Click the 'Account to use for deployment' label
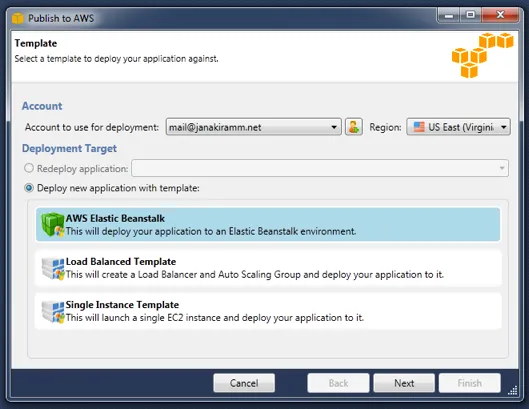This screenshot has height=409, width=529. [x=92, y=127]
